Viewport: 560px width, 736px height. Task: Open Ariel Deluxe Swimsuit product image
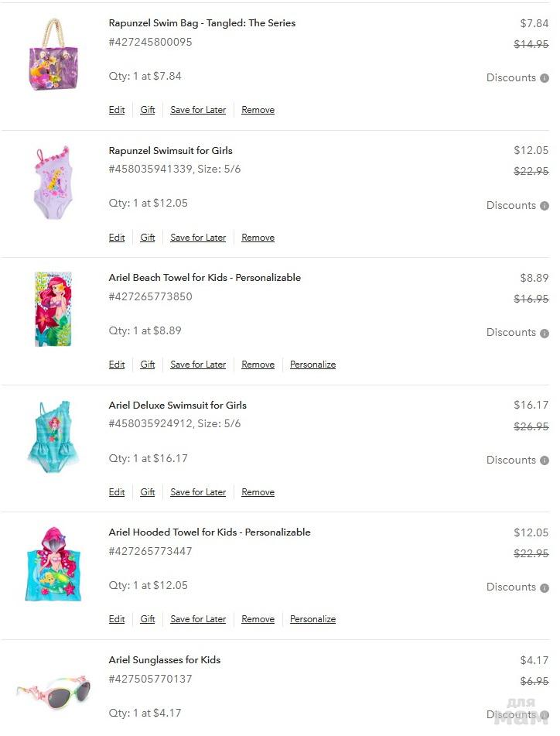[53, 436]
